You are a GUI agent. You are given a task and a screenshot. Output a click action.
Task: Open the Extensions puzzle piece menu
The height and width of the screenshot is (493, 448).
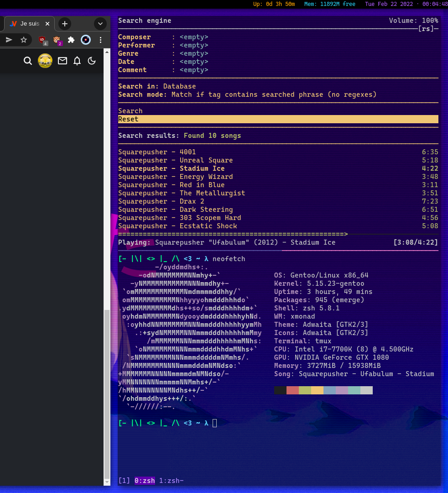click(x=71, y=40)
